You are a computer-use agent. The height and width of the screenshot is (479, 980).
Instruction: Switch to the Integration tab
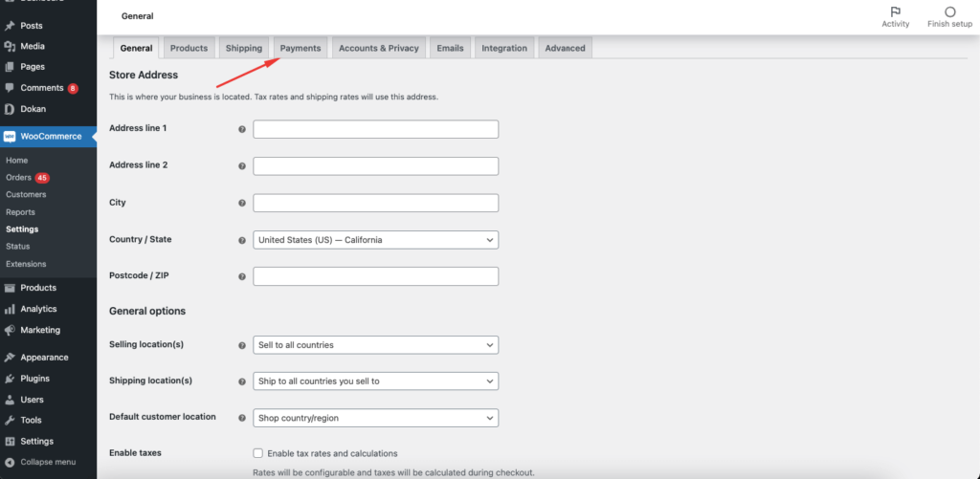(504, 48)
